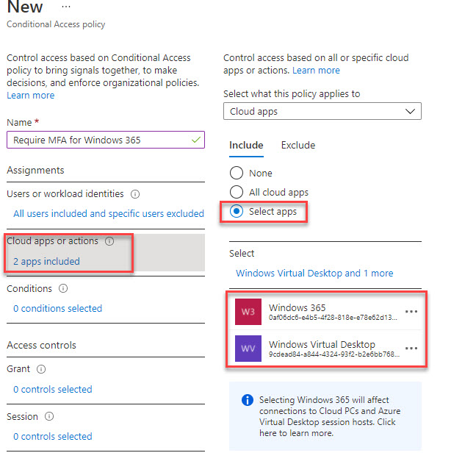Viewport: 476px width, 464px height.
Task: Open All users included and specific users excluded
Action: coord(109,213)
